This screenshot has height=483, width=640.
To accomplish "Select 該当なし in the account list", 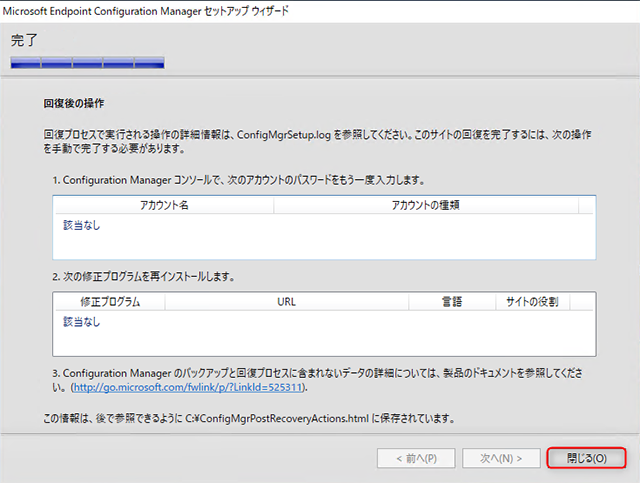I will click(82, 225).
